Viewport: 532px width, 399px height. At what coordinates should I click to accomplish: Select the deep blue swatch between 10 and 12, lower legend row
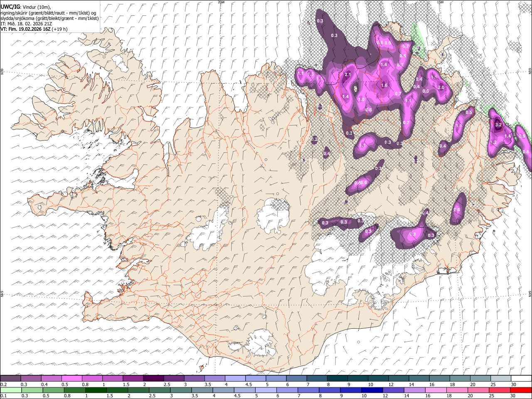pyautogui.click(x=372, y=390)
